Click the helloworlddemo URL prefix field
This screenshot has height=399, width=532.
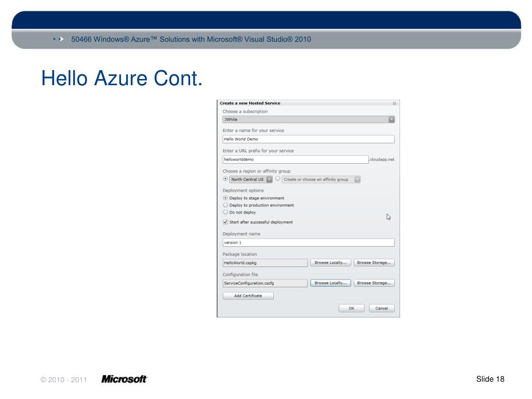pyautogui.click(x=296, y=159)
